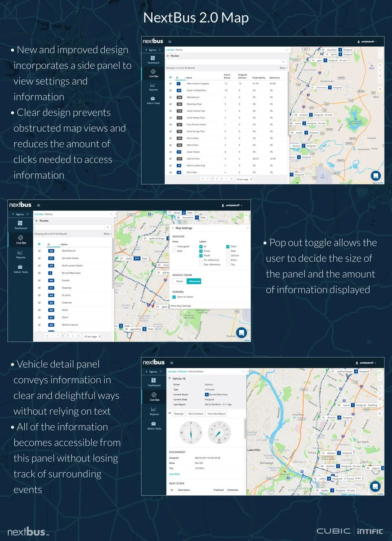Toggle eye visibility for Metric/South Congress route

click(x=170, y=84)
